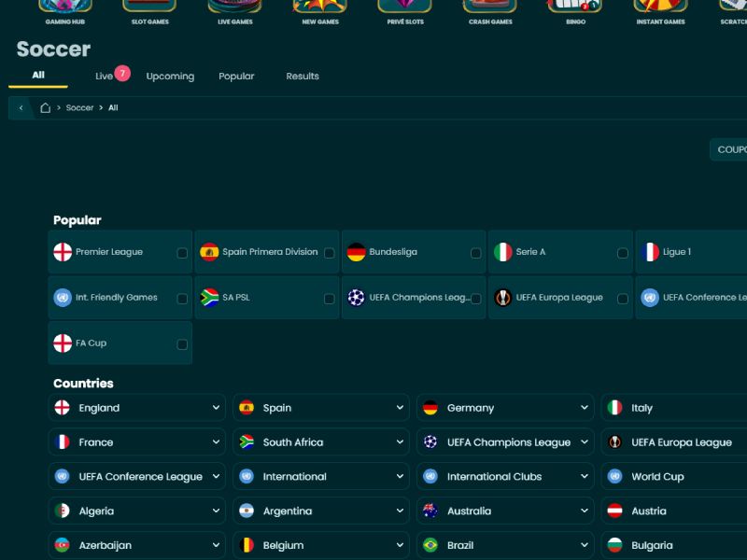Open the World Cup entry

pos(674,476)
